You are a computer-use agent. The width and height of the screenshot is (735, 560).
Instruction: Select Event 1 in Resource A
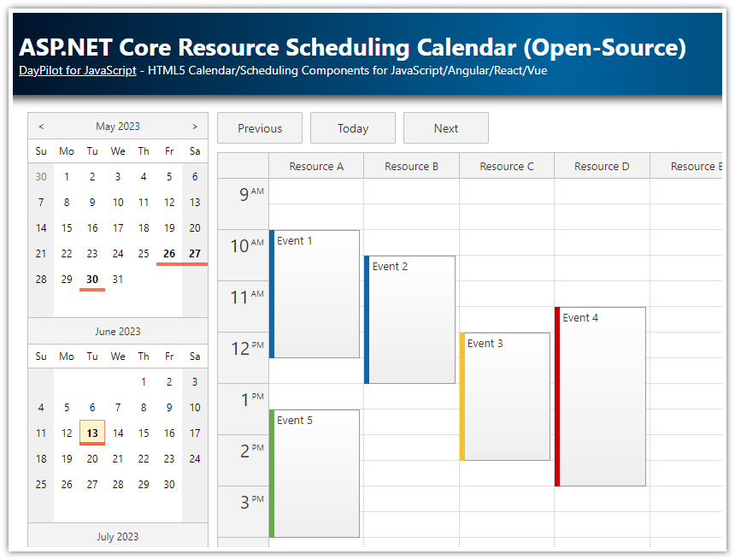316,294
